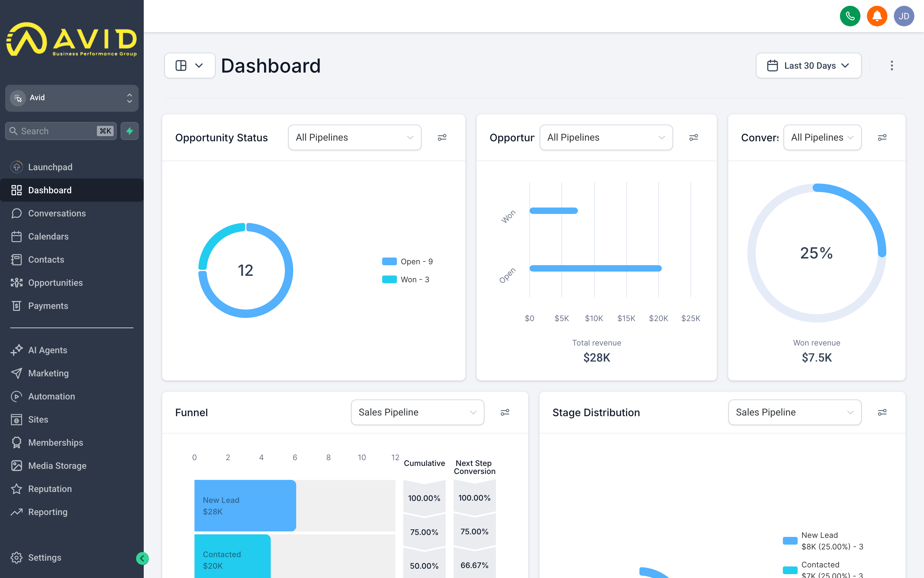
Task: Open the Avid account switcher dropdown
Action: click(x=72, y=98)
